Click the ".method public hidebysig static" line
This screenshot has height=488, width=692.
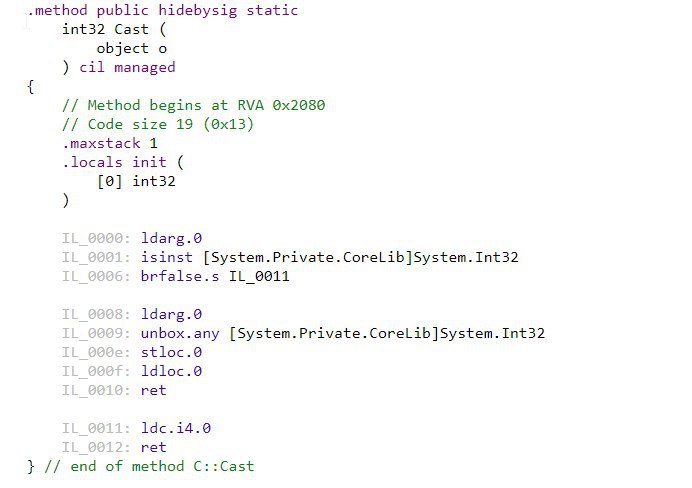pyautogui.click(x=162, y=10)
